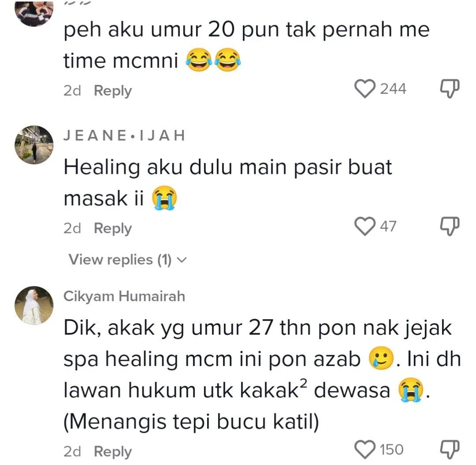This screenshot has height=465, width=476.
Task: Click the 150 like count number
Action: 392,450
